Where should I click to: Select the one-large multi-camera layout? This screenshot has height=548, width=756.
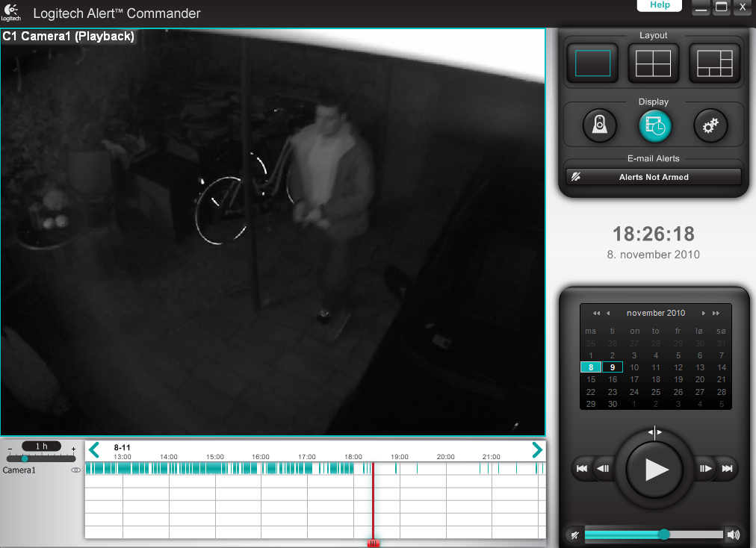714,63
